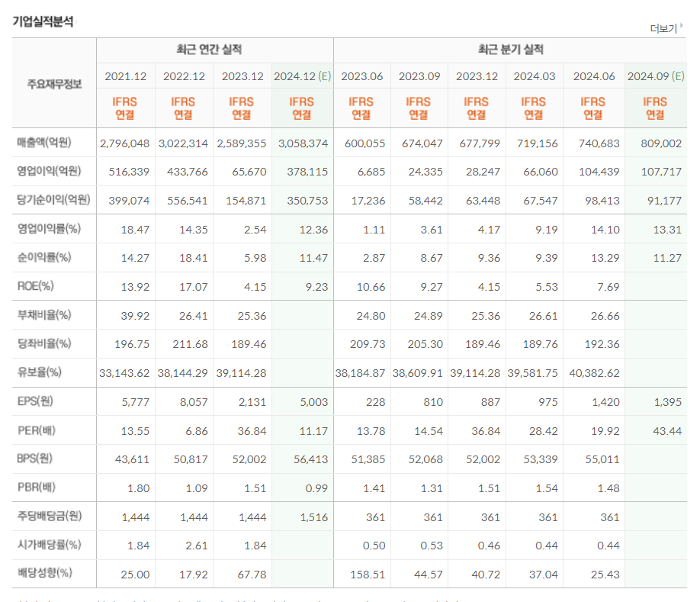700x602 pixels.
Task: Select the 최근 연간 실적 header
Action: coord(209,50)
